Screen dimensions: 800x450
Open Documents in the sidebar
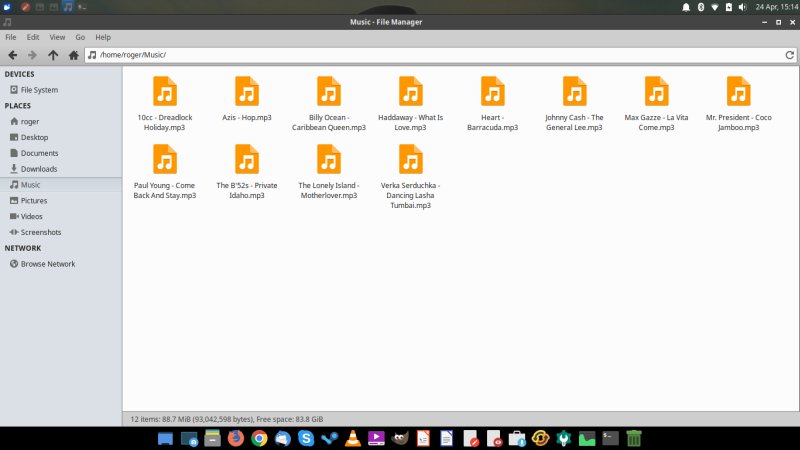[x=61, y=153]
